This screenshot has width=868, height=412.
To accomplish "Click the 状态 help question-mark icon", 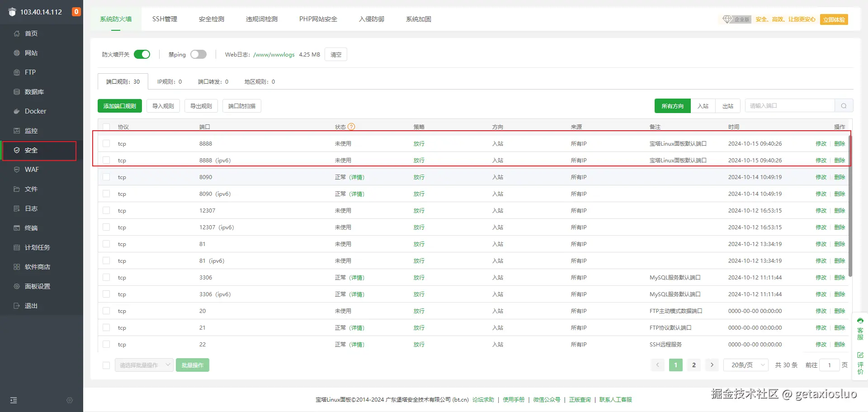I will point(351,127).
